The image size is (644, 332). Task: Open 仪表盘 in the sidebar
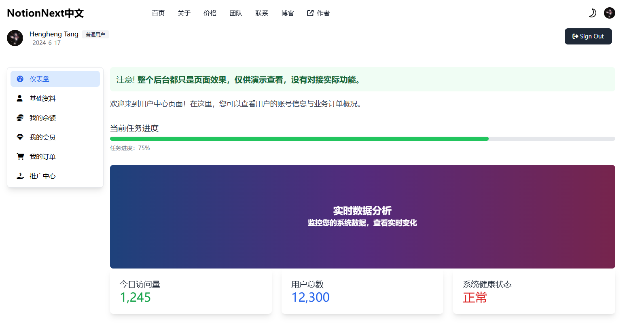click(55, 79)
